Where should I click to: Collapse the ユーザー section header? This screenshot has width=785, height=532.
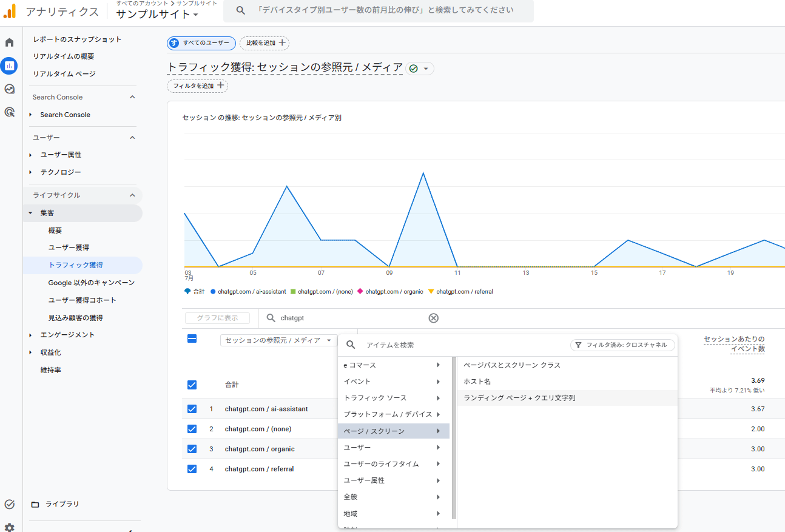pyautogui.click(x=132, y=138)
